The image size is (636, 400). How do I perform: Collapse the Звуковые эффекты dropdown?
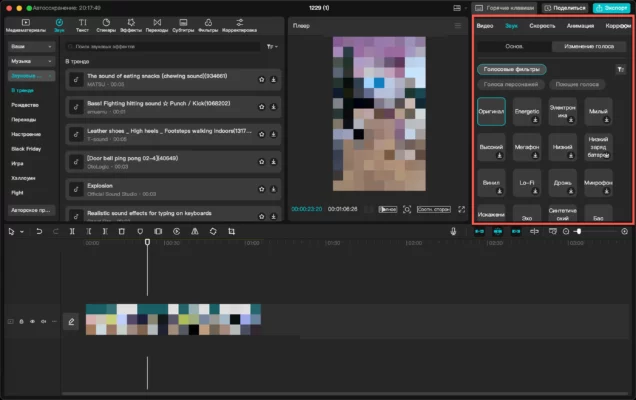click(x=31, y=76)
